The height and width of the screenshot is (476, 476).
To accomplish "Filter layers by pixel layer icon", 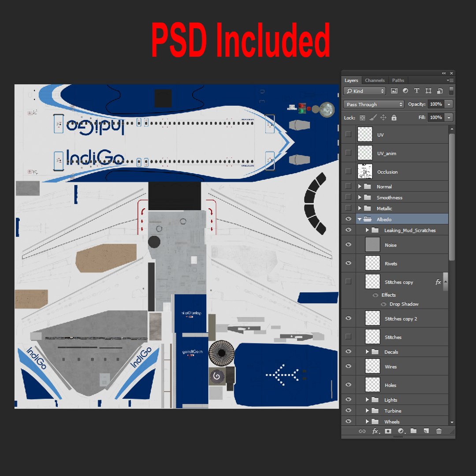I will (x=394, y=91).
